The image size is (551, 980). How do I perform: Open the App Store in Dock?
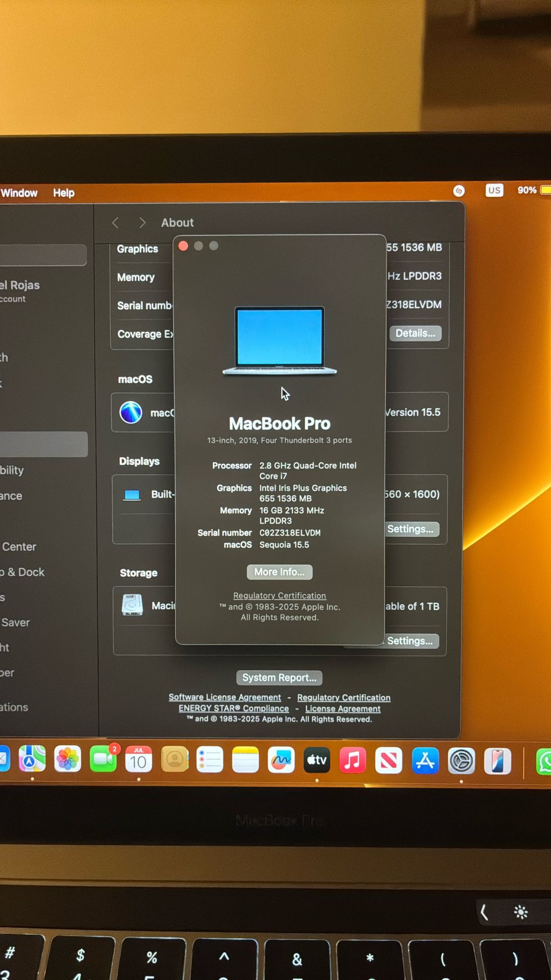point(425,761)
